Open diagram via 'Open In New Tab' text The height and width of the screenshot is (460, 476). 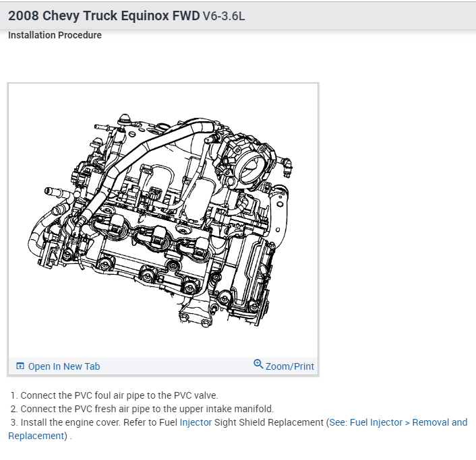pos(64,366)
